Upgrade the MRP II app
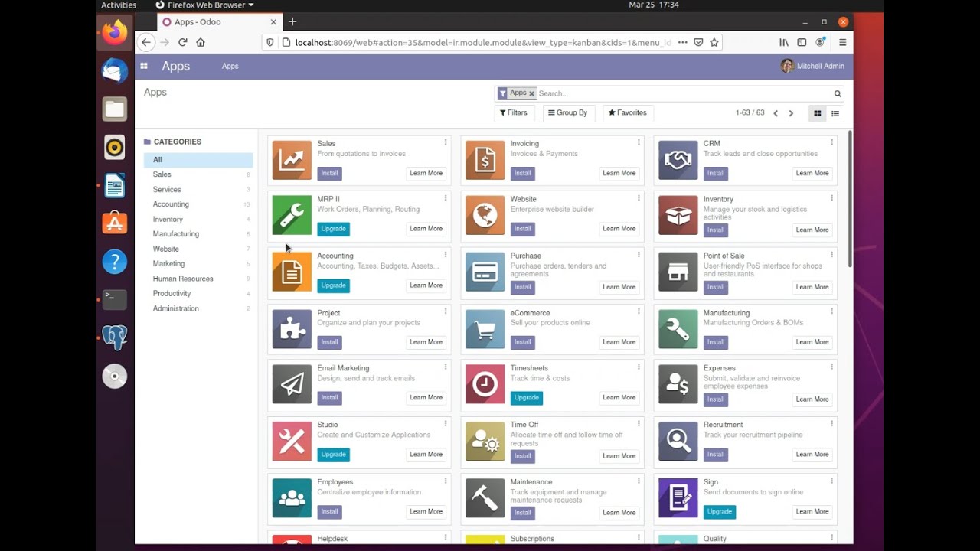This screenshot has width=980, height=551. (x=333, y=229)
